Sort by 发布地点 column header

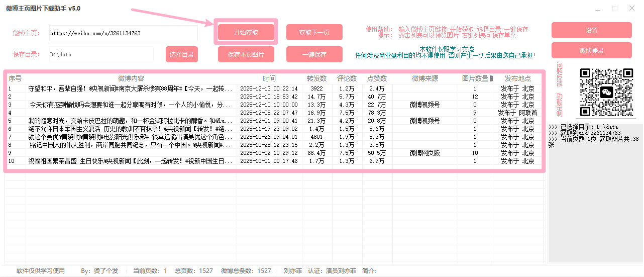518,78
